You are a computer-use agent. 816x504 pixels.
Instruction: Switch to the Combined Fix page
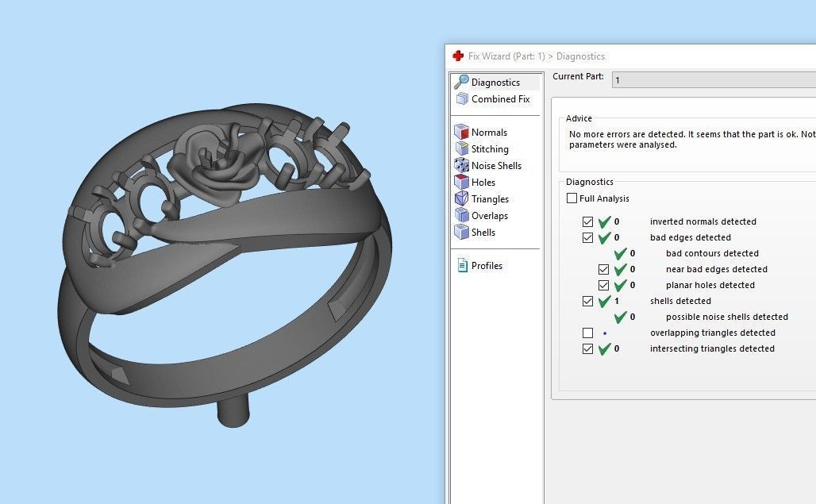point(501,99)
